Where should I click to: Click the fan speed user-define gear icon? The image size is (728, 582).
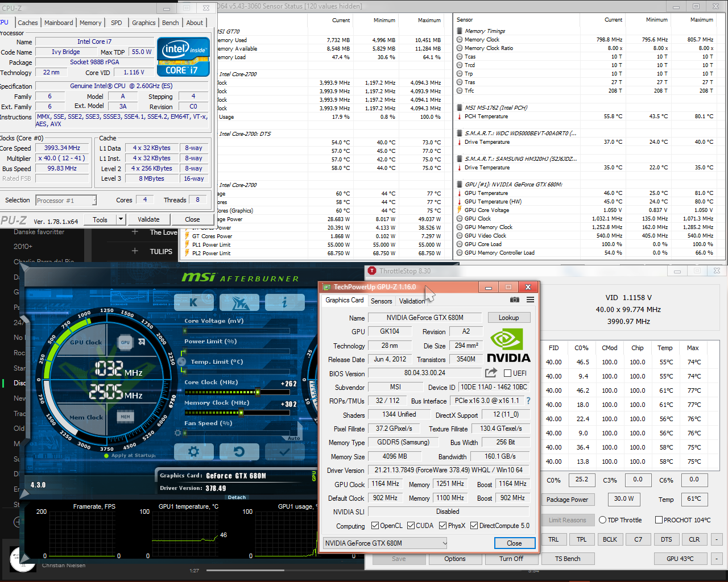pos(178,433)
